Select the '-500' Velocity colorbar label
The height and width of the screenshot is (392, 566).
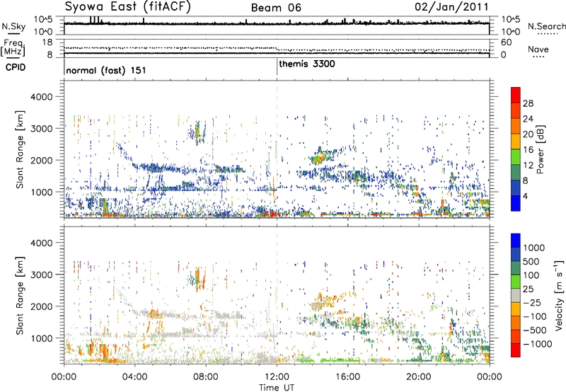tap(535, 330)
